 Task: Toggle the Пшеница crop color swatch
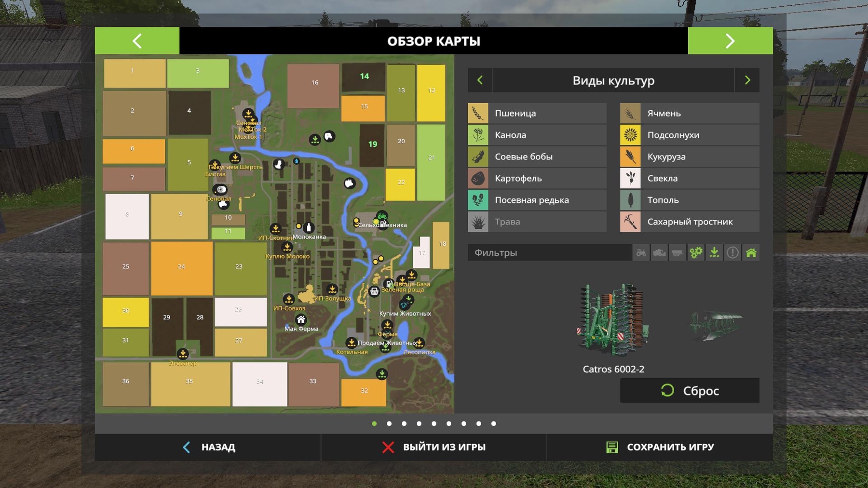478,113
